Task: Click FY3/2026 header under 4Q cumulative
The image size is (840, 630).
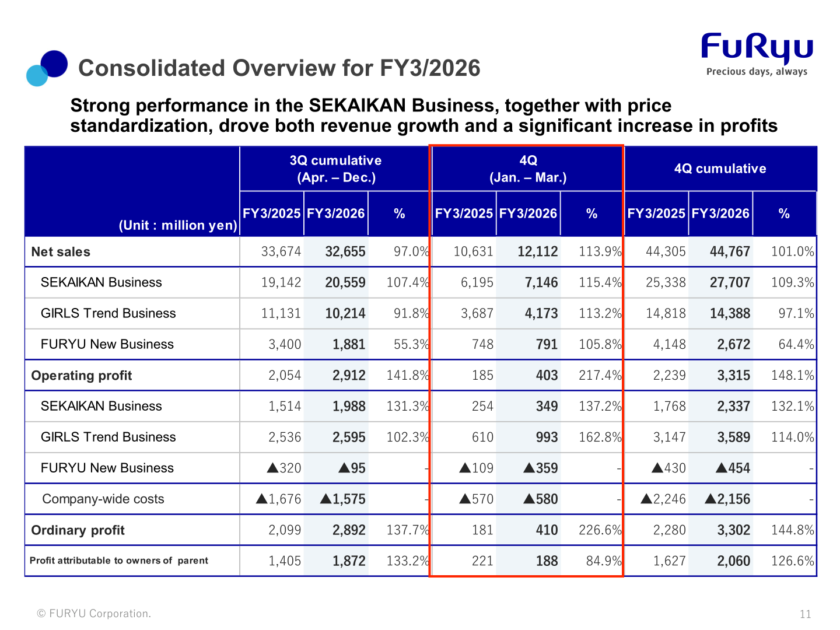Action: pyautogui.click(x=720, y=213)
